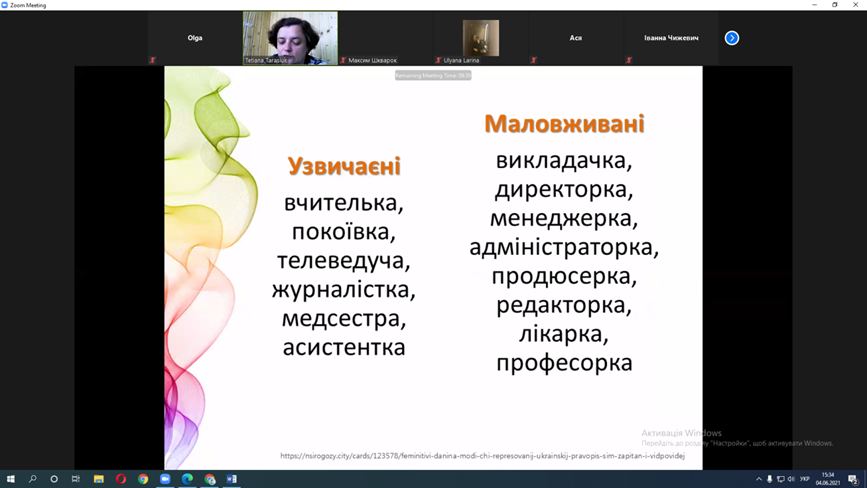Select Olga's participant tile
Viewport: 867px width, 488px height.
195,38
